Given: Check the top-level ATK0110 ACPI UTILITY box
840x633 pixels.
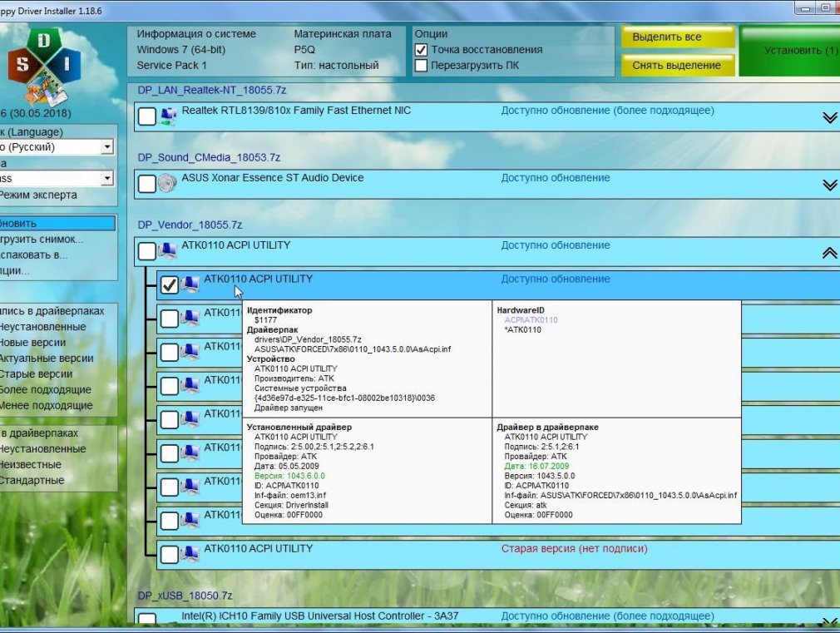Looking at the screenshot, I should (x=146, y=251).
